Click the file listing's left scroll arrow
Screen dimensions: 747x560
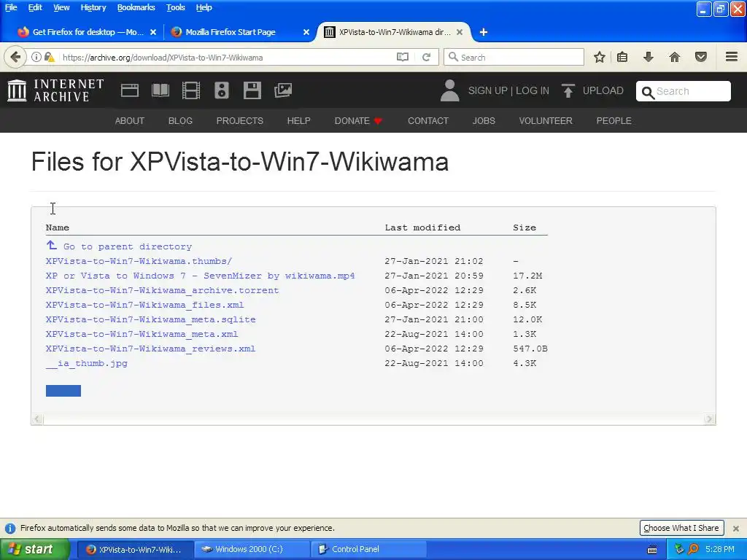37,419
